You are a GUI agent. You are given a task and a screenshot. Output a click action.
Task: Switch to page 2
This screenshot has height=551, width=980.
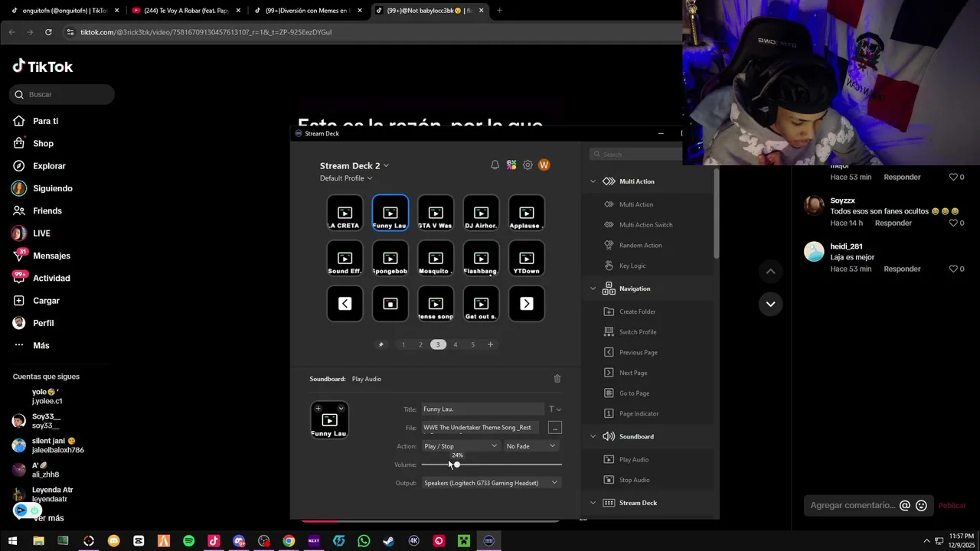(x=420, y=344)
